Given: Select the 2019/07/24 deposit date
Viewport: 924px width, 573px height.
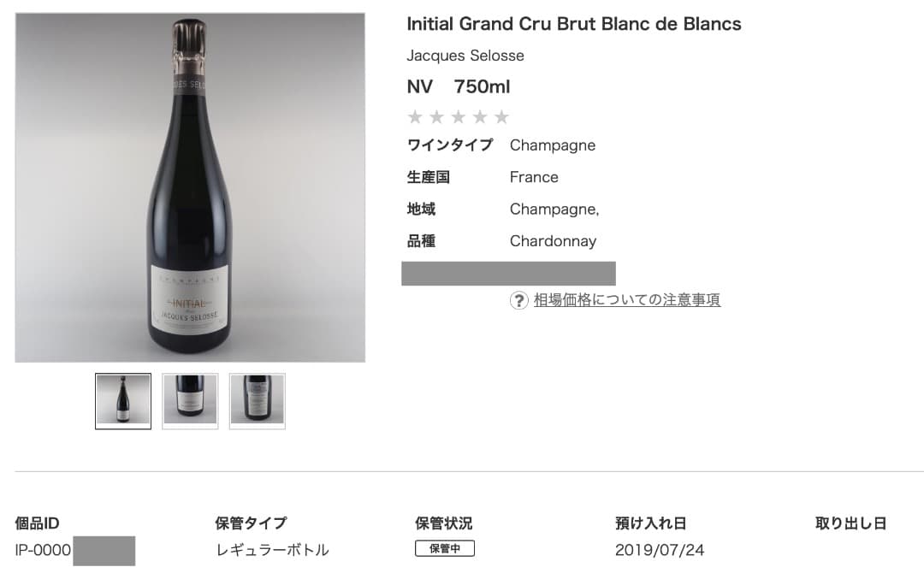Looking at the screenshot, I should (x=660, y=550).
